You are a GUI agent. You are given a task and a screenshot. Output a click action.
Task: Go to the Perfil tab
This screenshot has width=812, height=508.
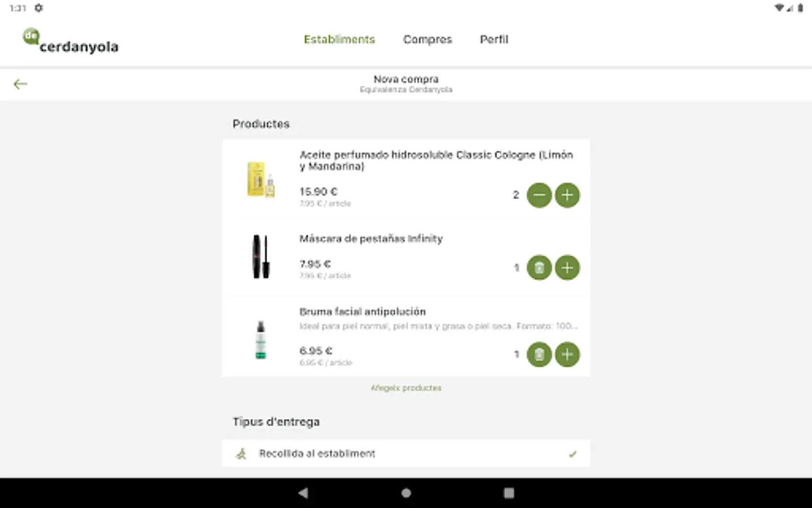pyautogui.click(x=494, y=40)
